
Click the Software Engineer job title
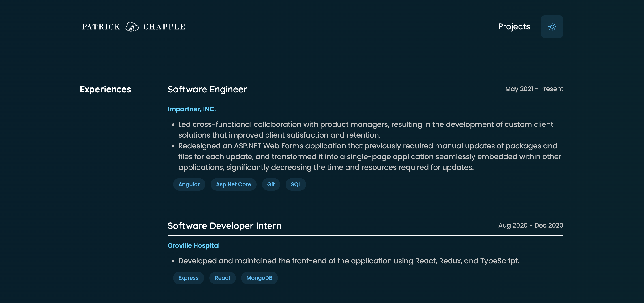tap(207, 90)
